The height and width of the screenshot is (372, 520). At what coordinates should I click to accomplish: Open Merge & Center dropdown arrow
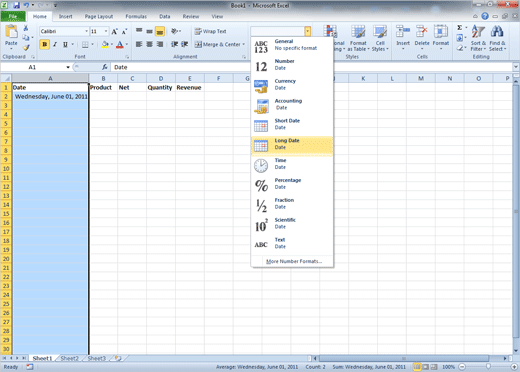coord(244,44)
